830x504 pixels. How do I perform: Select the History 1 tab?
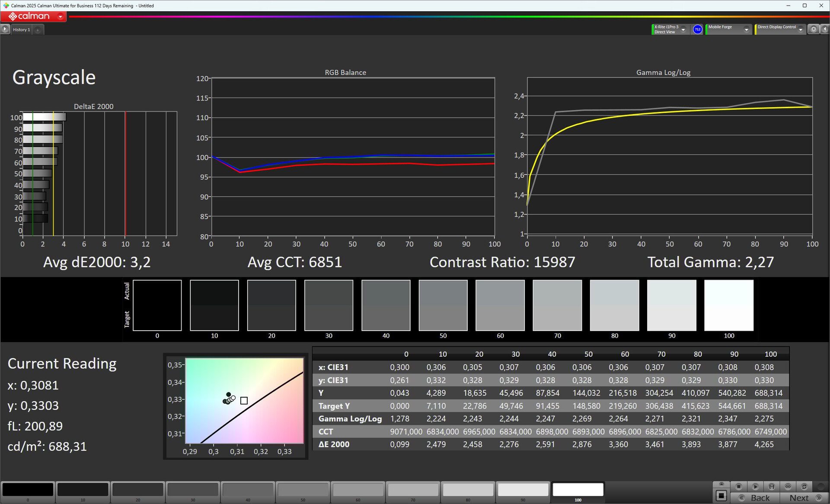click(21, 29)
